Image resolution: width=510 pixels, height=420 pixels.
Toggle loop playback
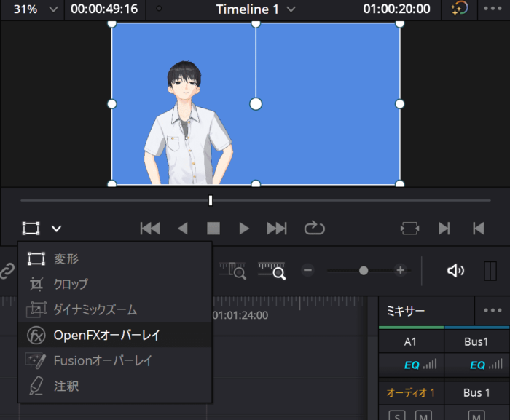click(x=314, y=228)
